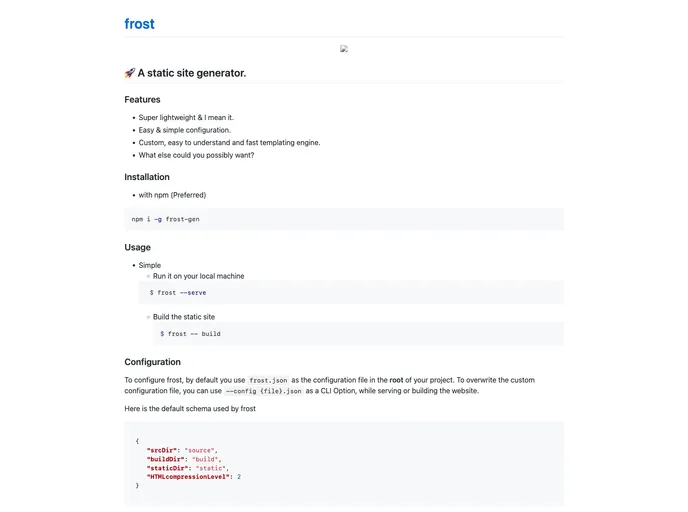Viewport: 688px width, 512px height.
Task: Click the "$ frost --serve" code block
Action: coord(178,293)
